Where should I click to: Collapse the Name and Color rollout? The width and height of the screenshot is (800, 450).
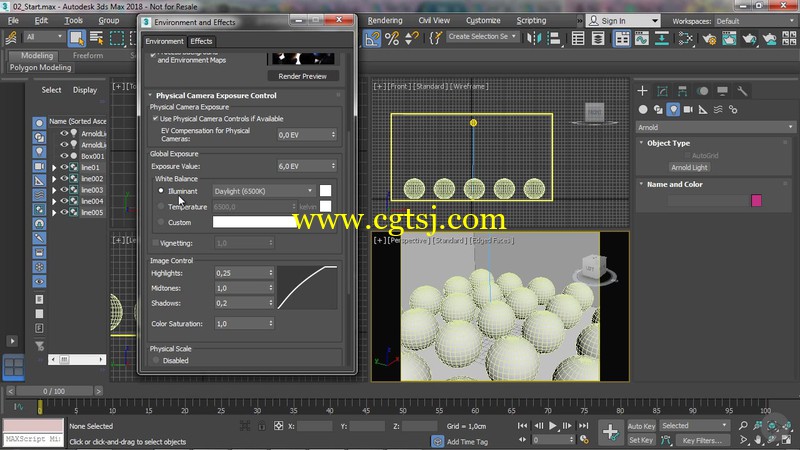[641, 184]
